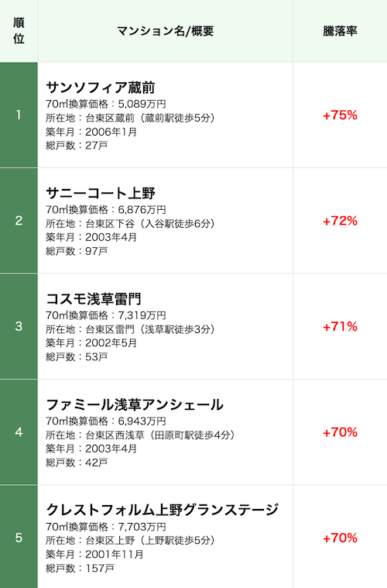This screenshot has height=588, width=387.
Task: Select the rank 2 green cell
Action: click(19, 221)
